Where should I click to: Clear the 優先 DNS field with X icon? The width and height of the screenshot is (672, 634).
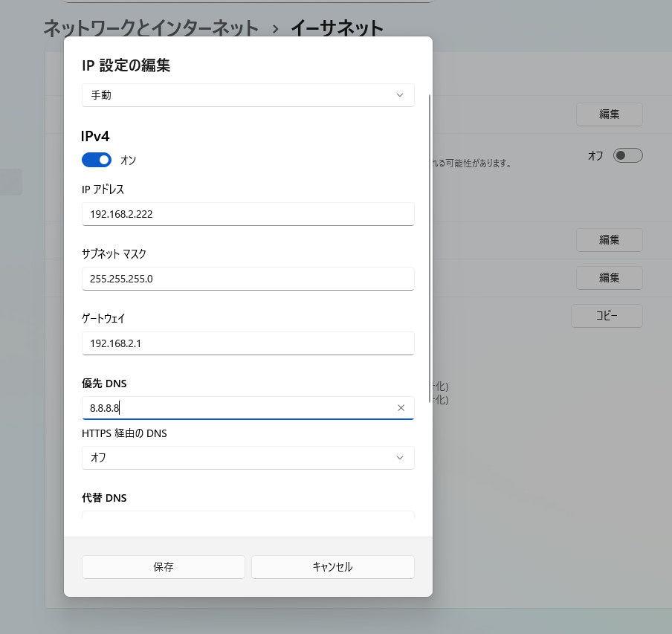tap(401, 407)
